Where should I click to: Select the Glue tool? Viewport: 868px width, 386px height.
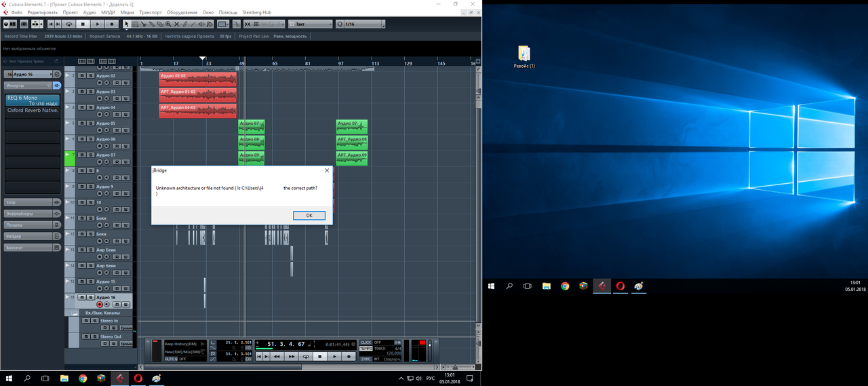(152, 24)
